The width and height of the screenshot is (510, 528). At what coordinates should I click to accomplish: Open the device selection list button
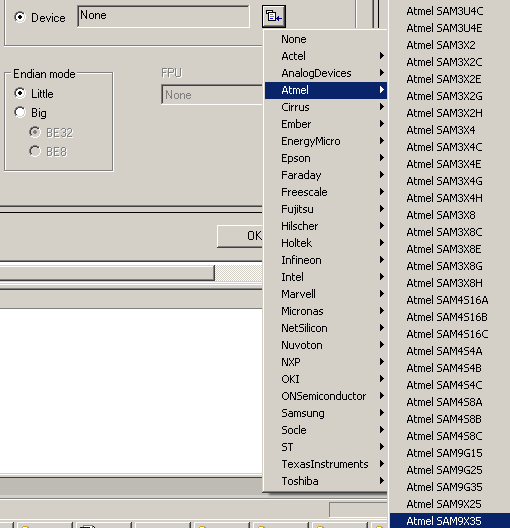(x=274, y=16)
